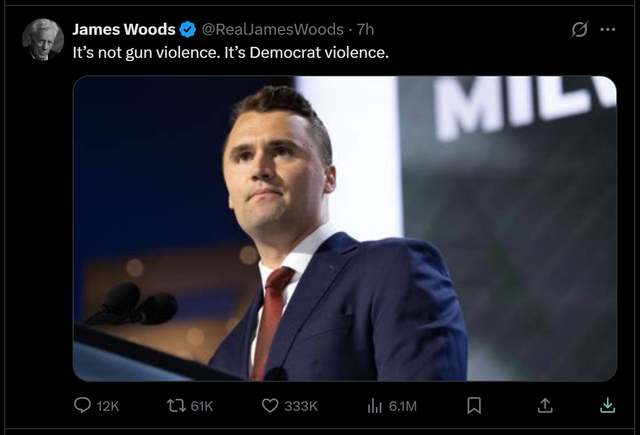Click the blue verified checkmark badge
The height and width of the screenshot is (435, 640).
tap(188, 29)
